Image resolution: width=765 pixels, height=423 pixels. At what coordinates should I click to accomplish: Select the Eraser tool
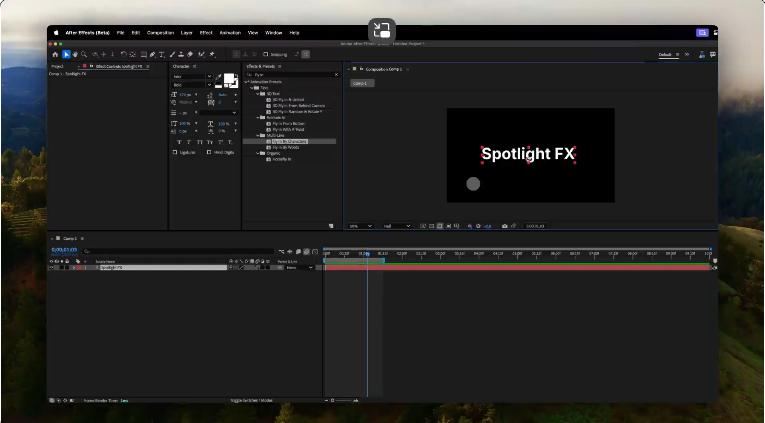click(190, 55)
